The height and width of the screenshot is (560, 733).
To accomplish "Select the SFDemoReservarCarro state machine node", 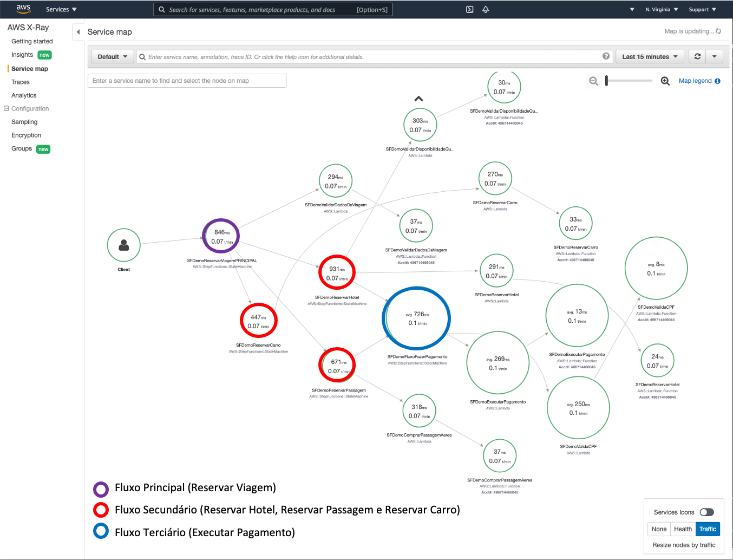I will [x=259, y=321].
